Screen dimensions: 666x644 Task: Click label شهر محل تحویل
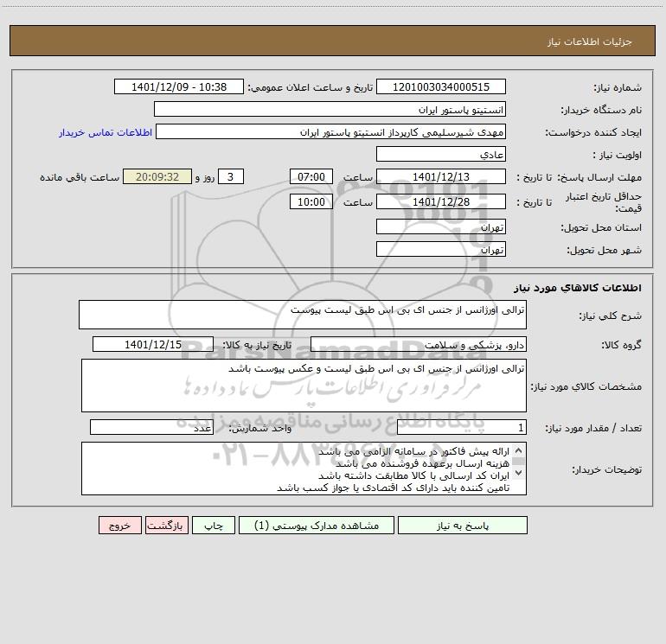coord(604,250)
